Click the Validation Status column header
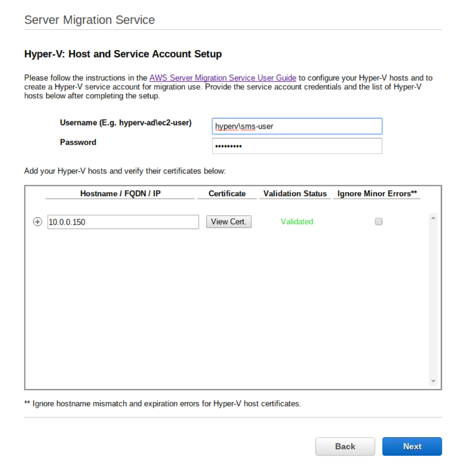 click(x=295, y=194)
